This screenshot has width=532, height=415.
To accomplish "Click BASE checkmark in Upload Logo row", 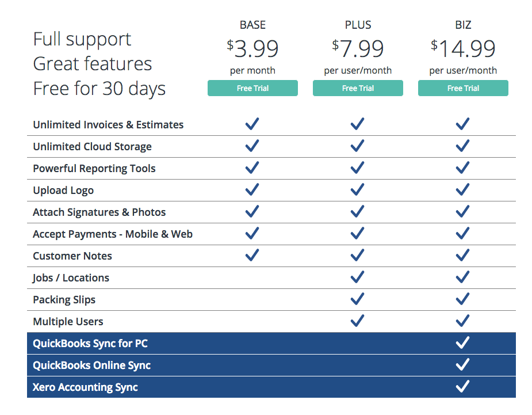I will pyautogui.click(x=252, y=190).
